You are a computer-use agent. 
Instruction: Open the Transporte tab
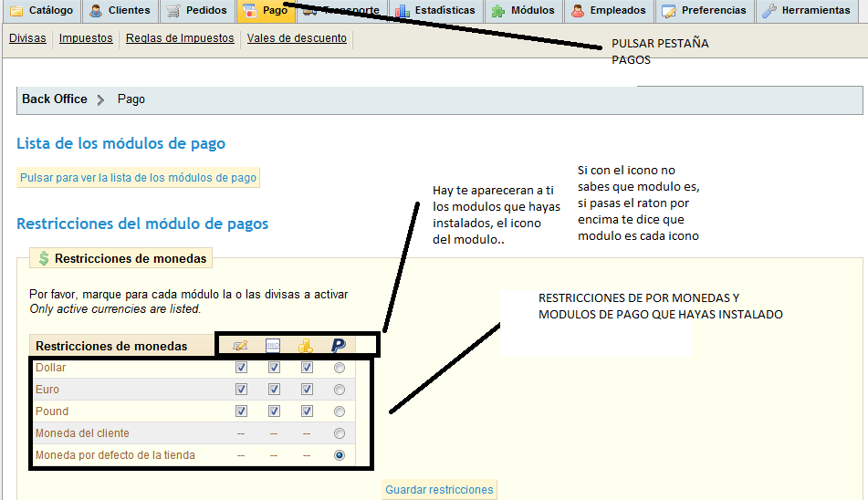[x=342, y=10]
